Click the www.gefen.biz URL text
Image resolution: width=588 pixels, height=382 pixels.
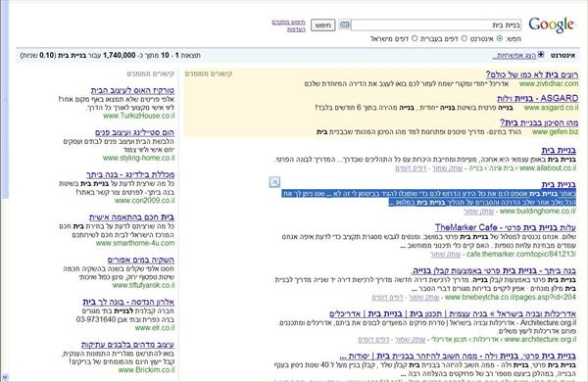(555, 131)
